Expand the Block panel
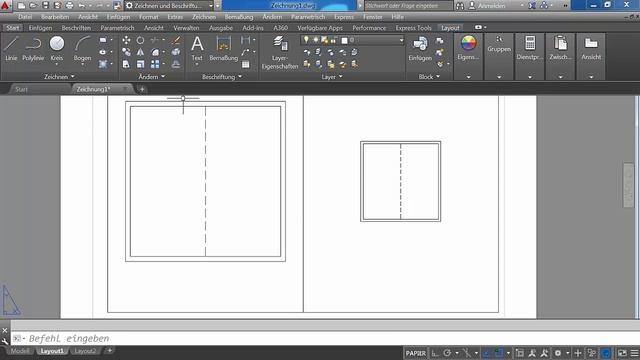The width and height of the screenshot is (640, 360). click(x=429, y=76)
